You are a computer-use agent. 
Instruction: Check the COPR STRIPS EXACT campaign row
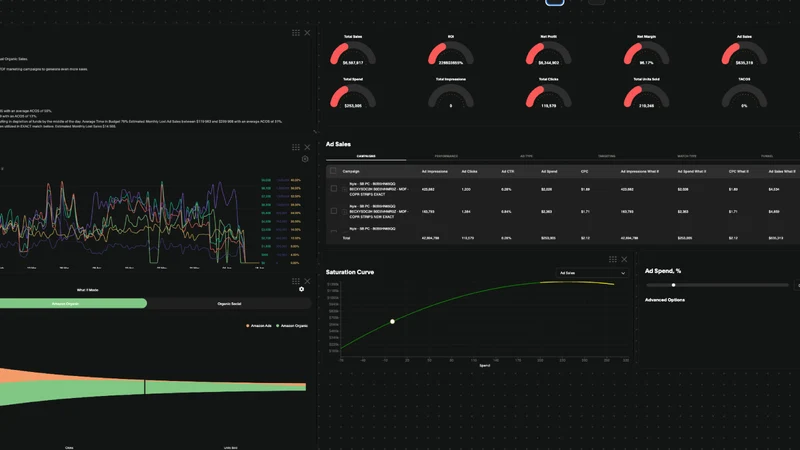[334, 188]
